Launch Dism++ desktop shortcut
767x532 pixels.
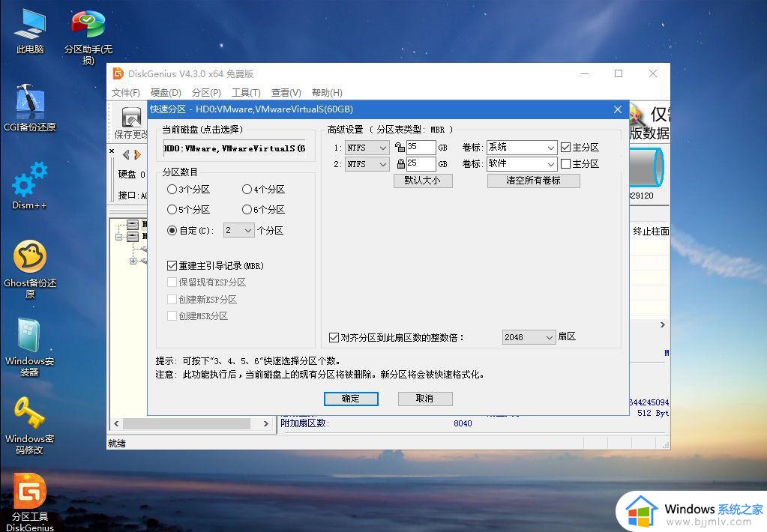point(30,186)
